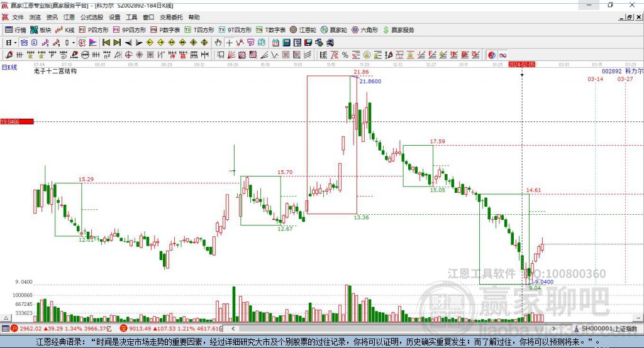The height and width of the screenshot is (348, 644).
Task: Open the 工具 menu
Action: pyautogui.click(x=131, y=17)
